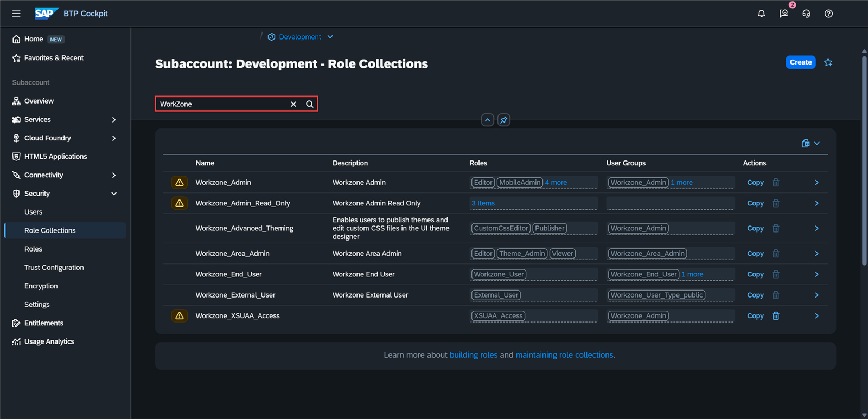Open the feedback chat icon with badge
Image resolution: width=868 pixels, height=419 pixels.
pyautogui.click(x=784, y=14)
